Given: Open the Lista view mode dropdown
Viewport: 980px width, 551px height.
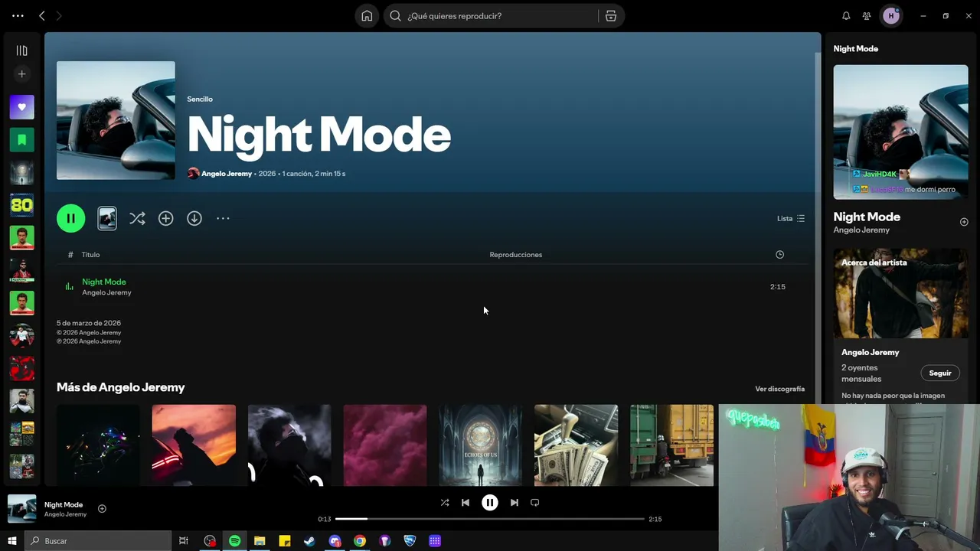Looking at the screenshot, I should click(791, 218).
